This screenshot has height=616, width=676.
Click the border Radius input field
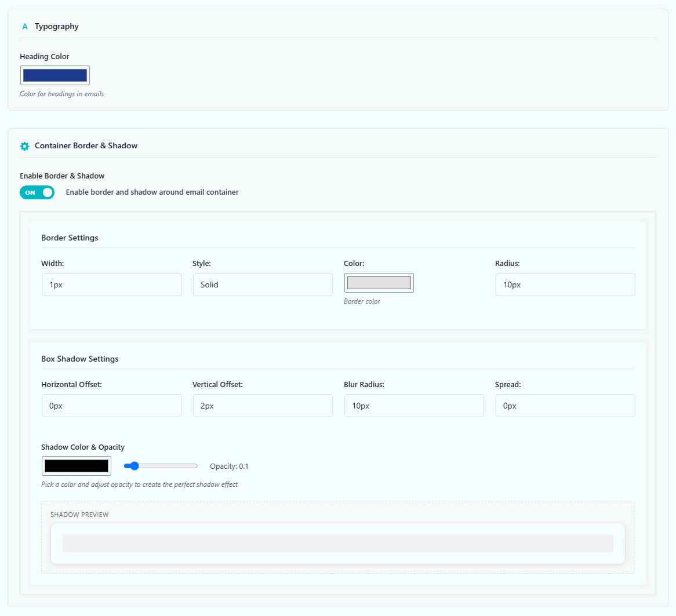pyautogui.click(x=565, y=285)
